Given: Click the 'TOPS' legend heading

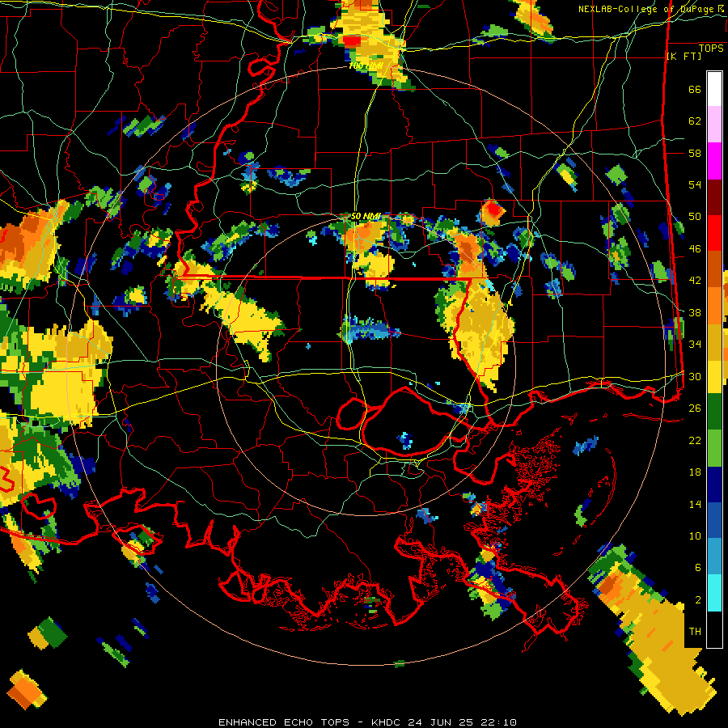Looking at the screenshot, I should (711, 49).
